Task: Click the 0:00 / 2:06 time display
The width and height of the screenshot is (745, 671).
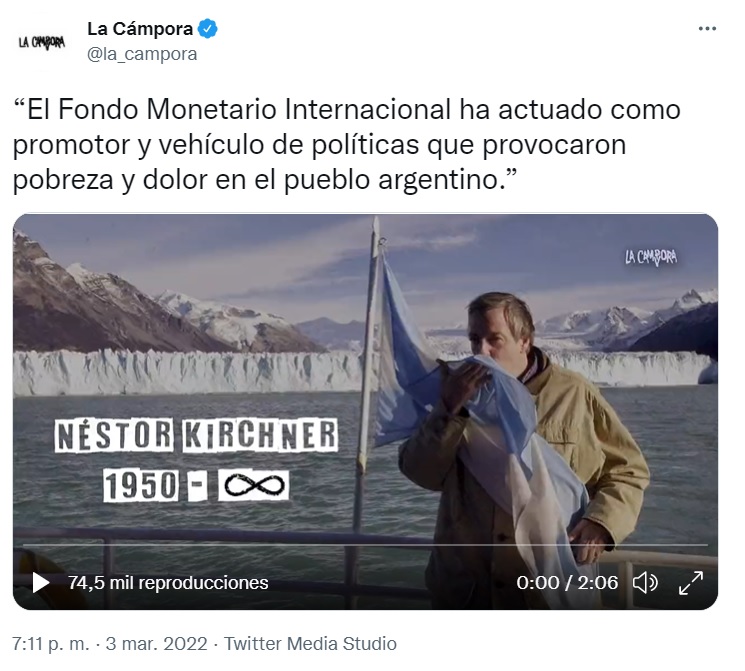Action: tap(567, 583)
